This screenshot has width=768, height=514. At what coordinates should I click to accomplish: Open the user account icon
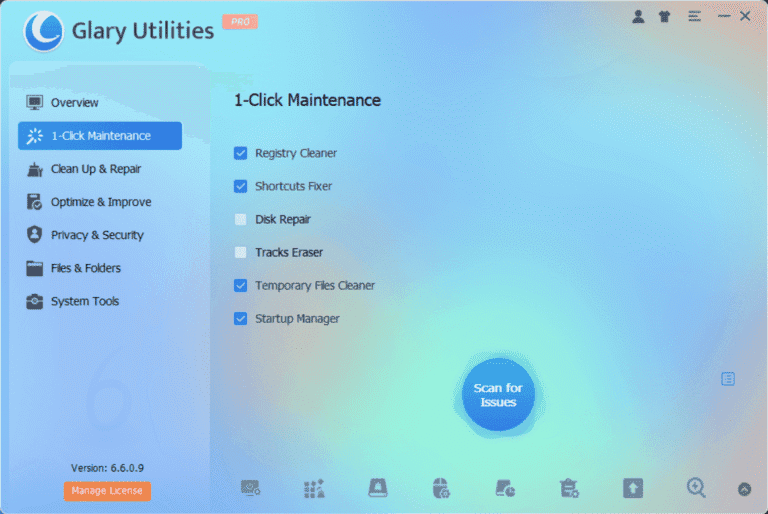pyautogui.click(x=638, y=17)
